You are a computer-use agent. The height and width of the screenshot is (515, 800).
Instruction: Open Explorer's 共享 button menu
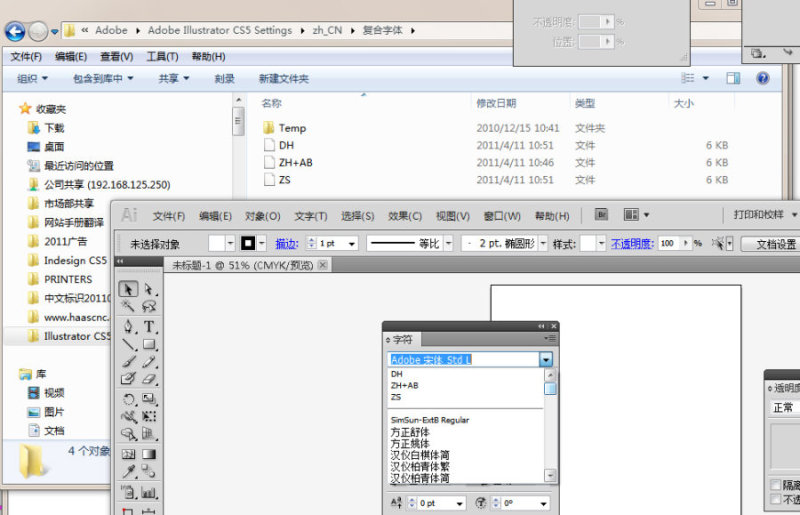point(173,79)
